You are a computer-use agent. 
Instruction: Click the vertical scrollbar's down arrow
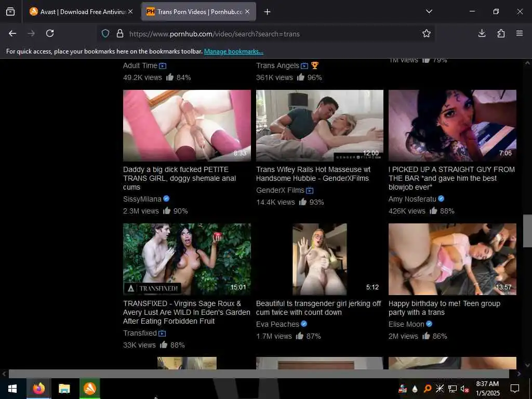coord(527,365)
